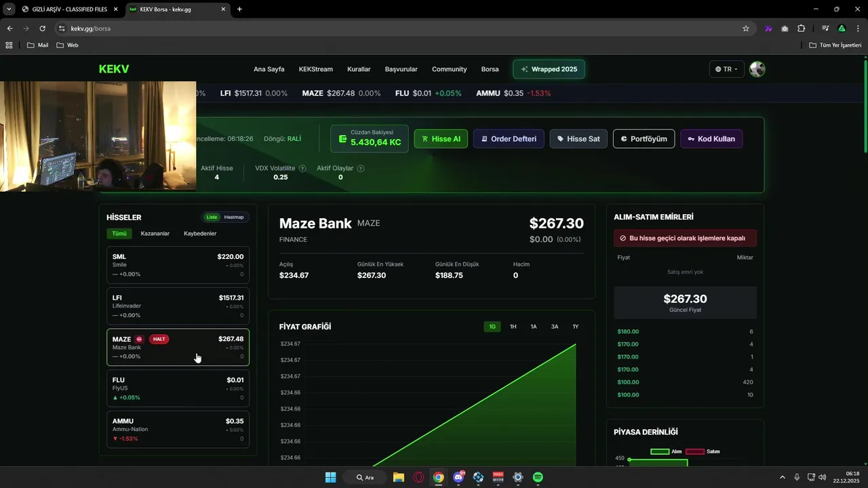This screenshot has height=488, width=868.
Task: Click VDX Volatilite help question icon
Action: pos(302,168)
